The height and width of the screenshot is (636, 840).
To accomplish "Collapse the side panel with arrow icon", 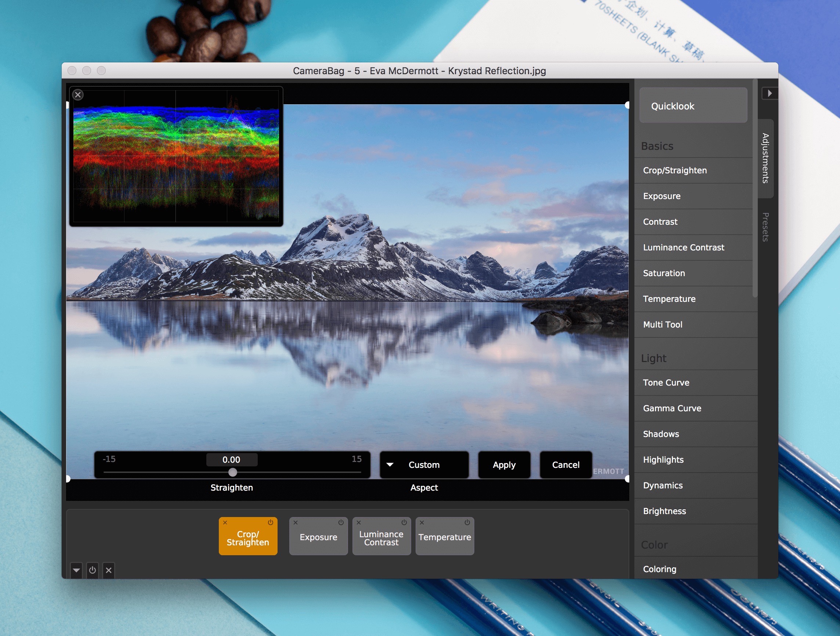I will (x=770, y=93).
